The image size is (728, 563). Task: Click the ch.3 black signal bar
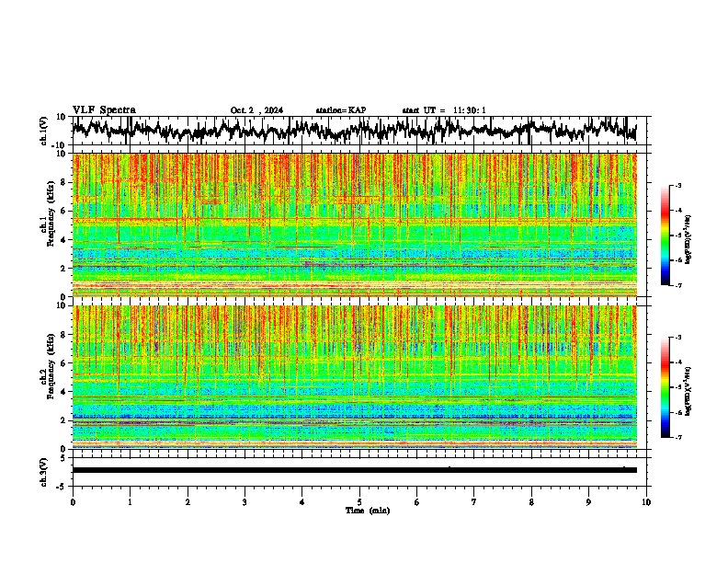click(x=354, y=470)
